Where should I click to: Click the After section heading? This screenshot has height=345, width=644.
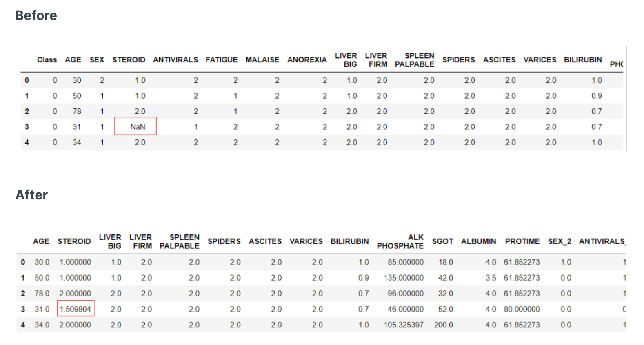coord(31,195)
